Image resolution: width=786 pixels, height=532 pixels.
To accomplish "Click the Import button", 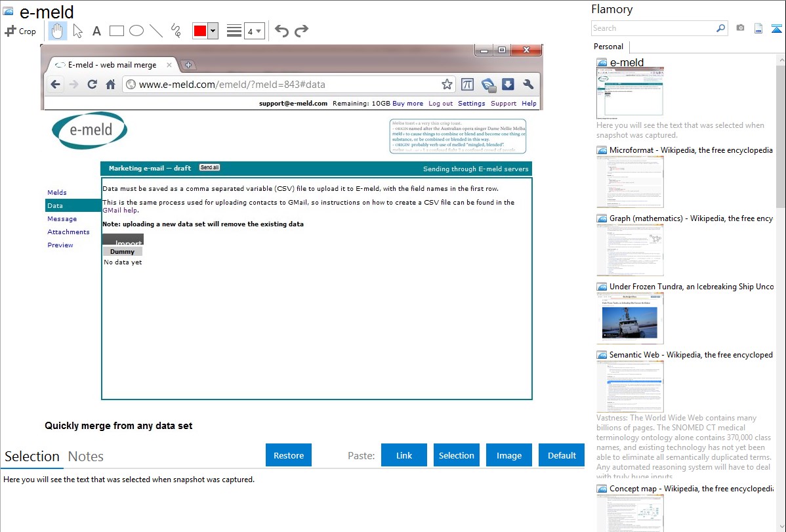I will (123, 239).
